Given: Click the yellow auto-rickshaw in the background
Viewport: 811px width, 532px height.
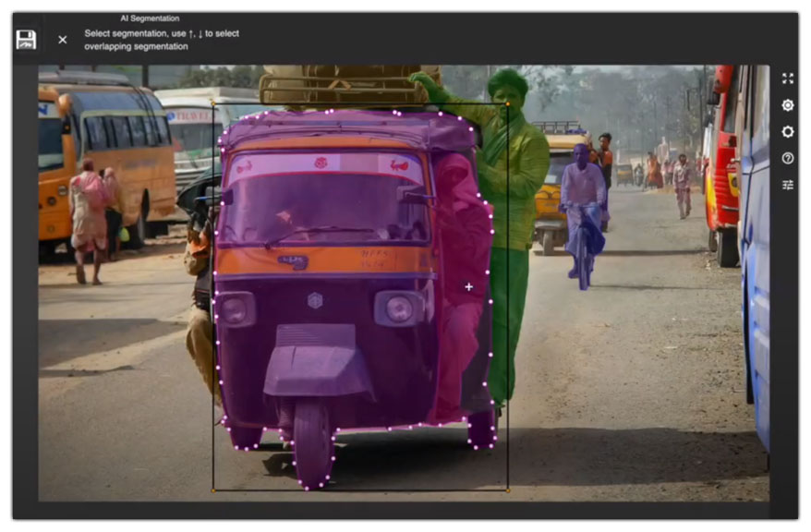Looking at the screenshot, I should click(552, 185).
